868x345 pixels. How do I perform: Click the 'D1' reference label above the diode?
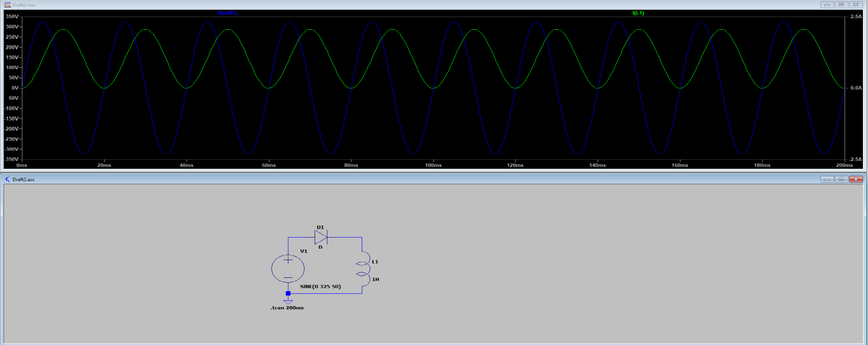point(320,227)
